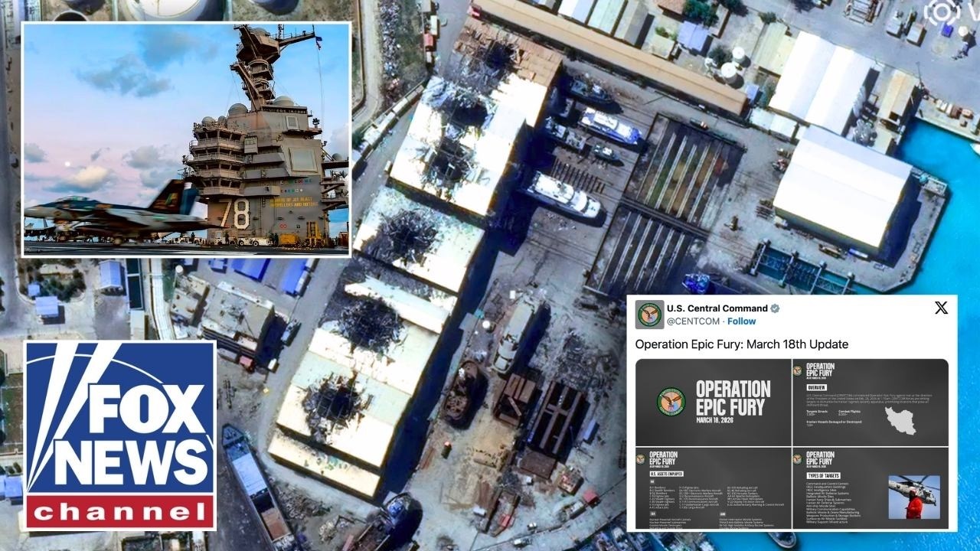This screenshot has height=551, width=980.
Task: Select the tweet text 'Operation Epic Fury: March 18th Update'
Action: pyautogui.click(x=741, y=344)
